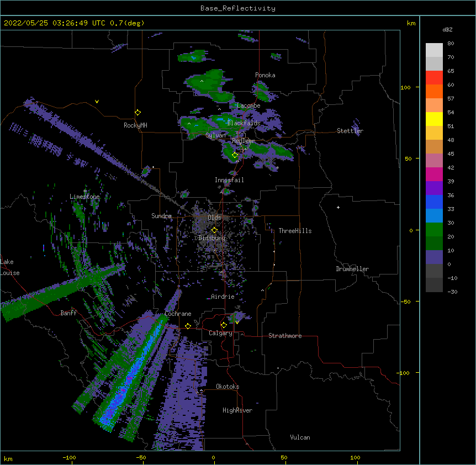Select the bright green 20-30 dBZ legend swatch
This screenshot has width=476, height=465.
tap(434, 230)
